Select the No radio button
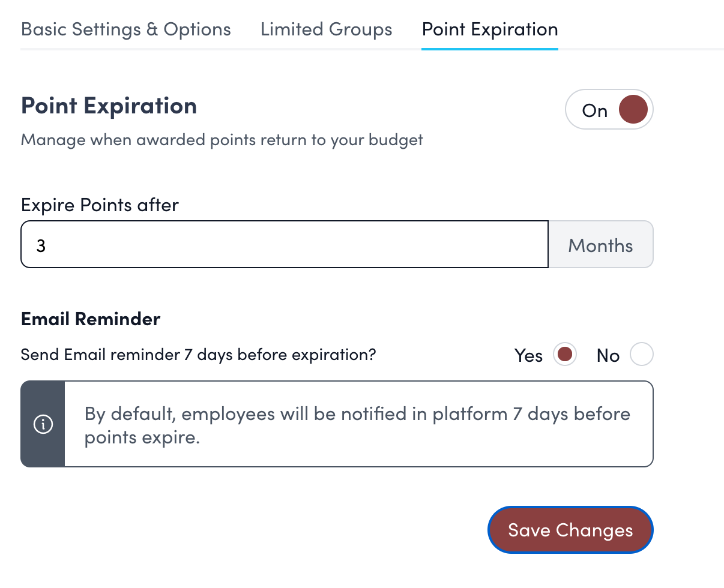 pyautogui.click(x=641, y=355)
